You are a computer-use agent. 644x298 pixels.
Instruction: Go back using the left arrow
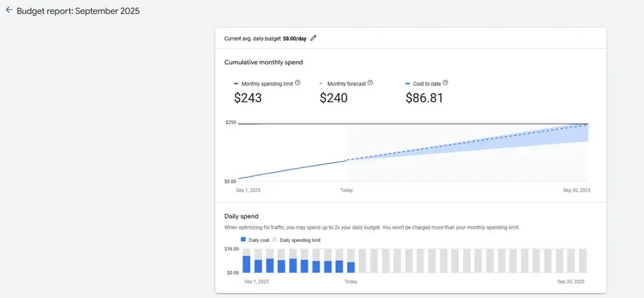click(9, 10)
